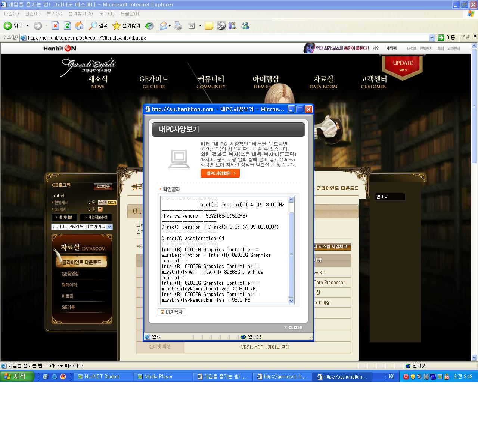Open the GE가이드 navigation tab
478x448 pixels.
(154, 82)
